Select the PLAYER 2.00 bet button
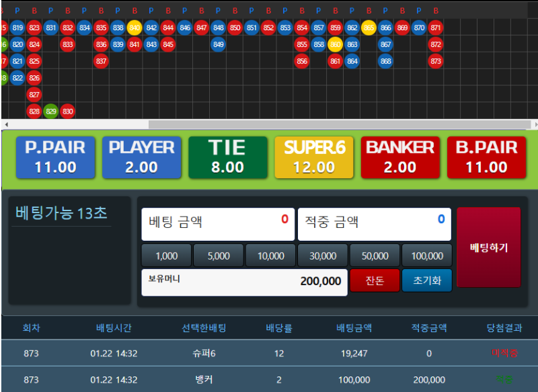Screen dimensions: 538x392 coord(142,157)
